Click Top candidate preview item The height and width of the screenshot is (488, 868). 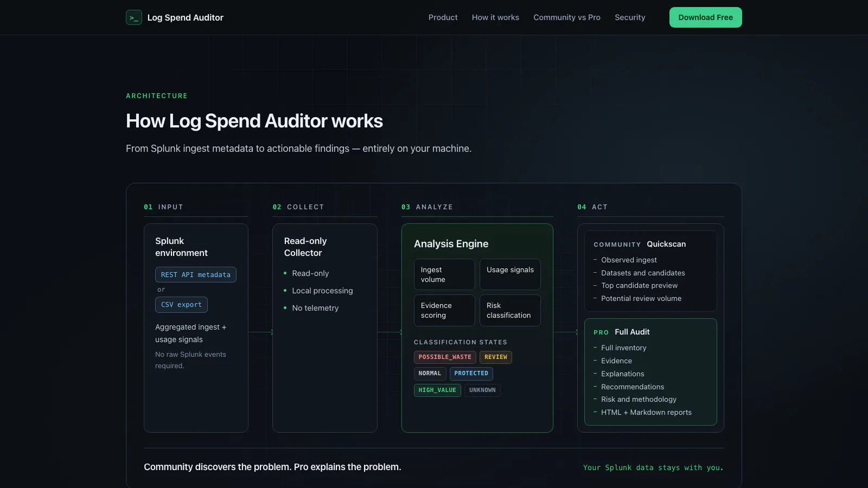(x=639, y=285)
